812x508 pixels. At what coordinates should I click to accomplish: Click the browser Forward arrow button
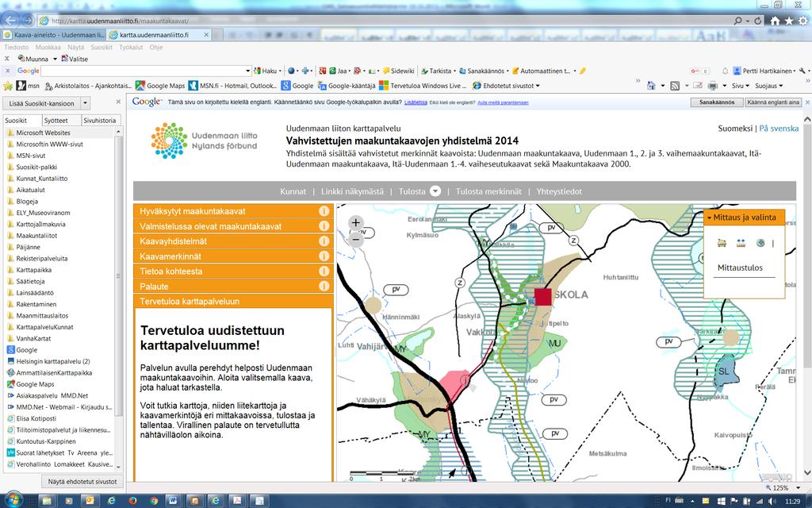click(x=28, y=21)
